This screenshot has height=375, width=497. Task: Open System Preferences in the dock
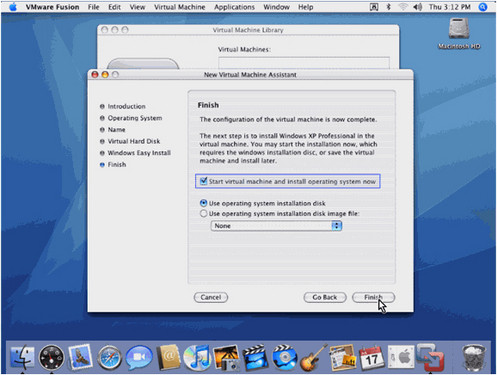[401, 358]
